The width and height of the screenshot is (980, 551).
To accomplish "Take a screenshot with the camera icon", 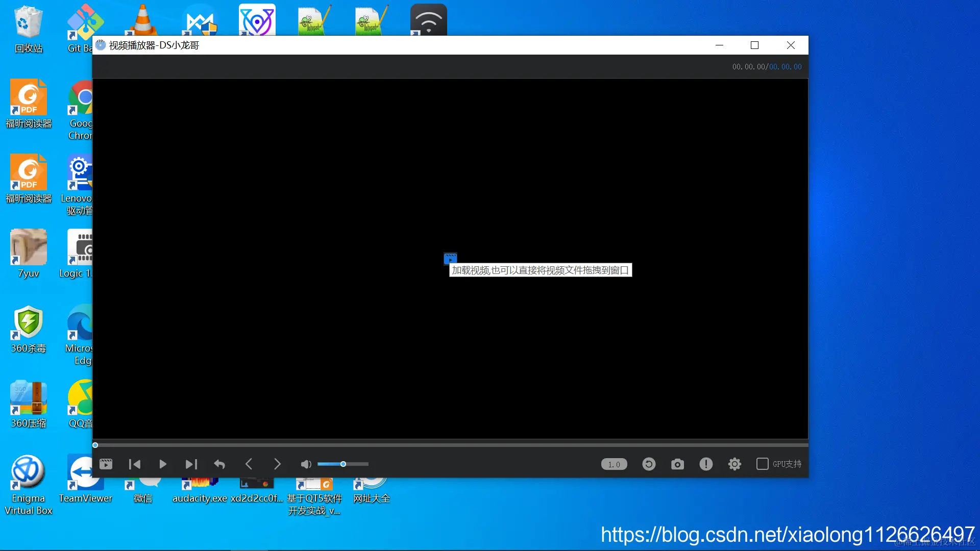I will click(x=677, y=464).
